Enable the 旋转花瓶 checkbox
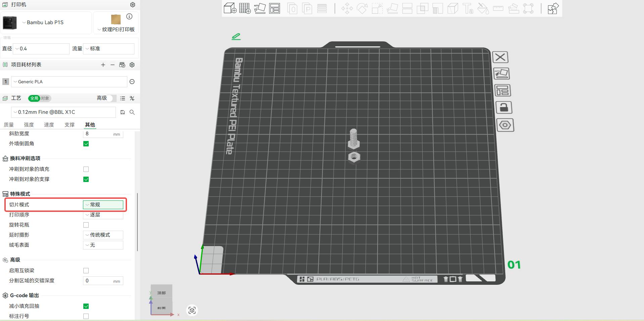The image size is (644, 321). click(86, 225)
